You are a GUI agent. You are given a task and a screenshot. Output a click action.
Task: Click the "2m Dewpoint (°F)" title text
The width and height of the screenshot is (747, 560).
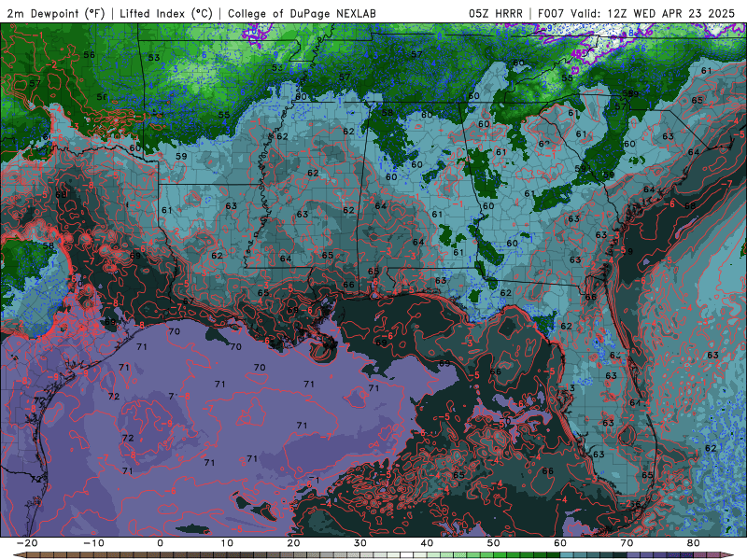(x=56, y=14)
